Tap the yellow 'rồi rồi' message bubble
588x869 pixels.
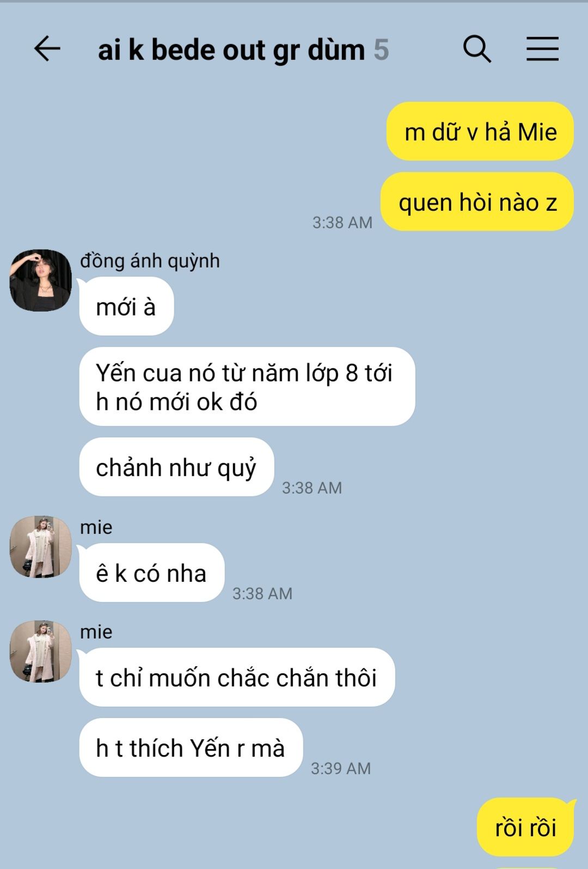pos(526,828)
